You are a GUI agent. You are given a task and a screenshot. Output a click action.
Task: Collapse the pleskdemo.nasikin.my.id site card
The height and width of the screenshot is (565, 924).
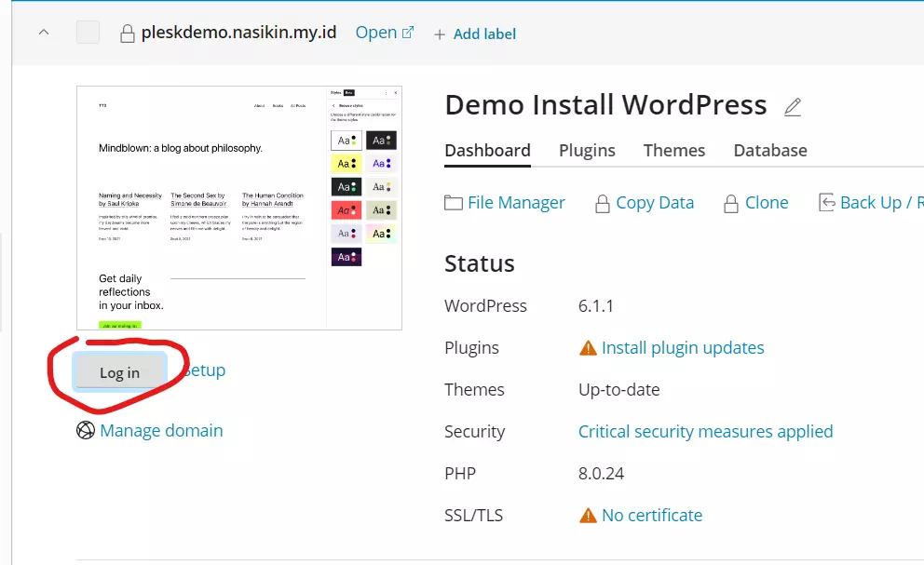pyautogui.click(x=44, y=33)
